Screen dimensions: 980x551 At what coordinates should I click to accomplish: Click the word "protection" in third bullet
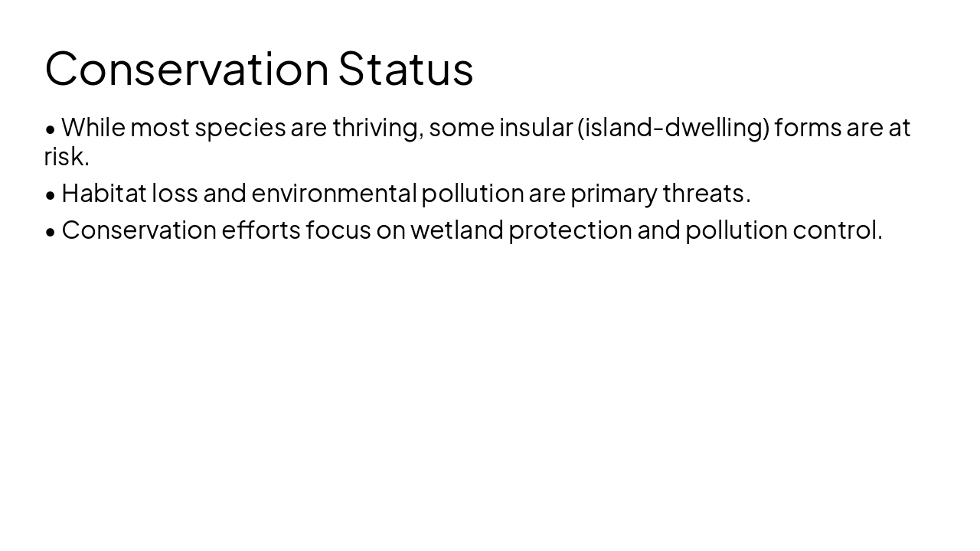pyautogui.click(x=570, y=230)
